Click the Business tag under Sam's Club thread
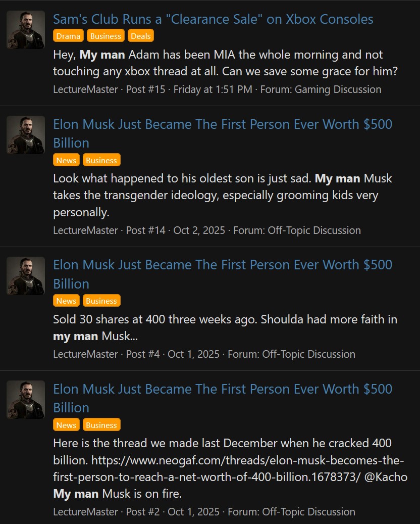This screenshot has width=420, height=524. 106,36
